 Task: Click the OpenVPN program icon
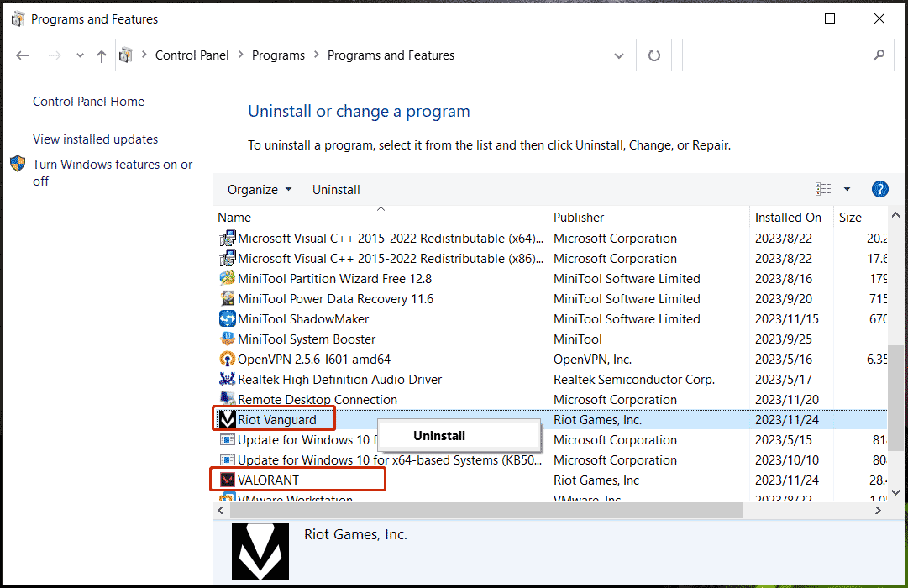point(227,359)
